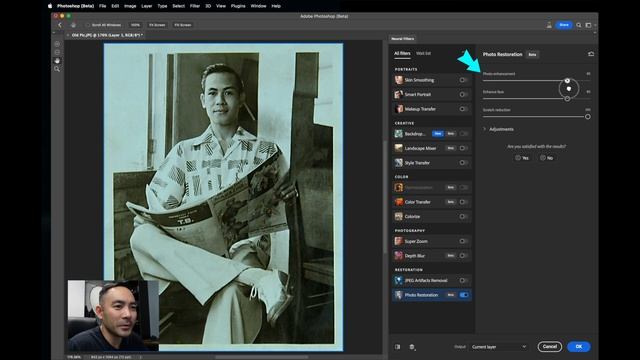Select the Hand tool in left toolbar
640x360 pixels.
[57, 60]
